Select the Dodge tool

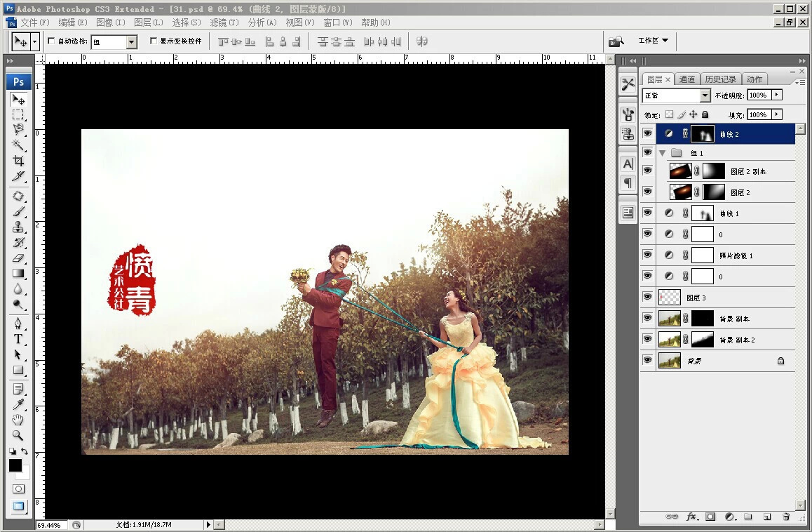18,305
